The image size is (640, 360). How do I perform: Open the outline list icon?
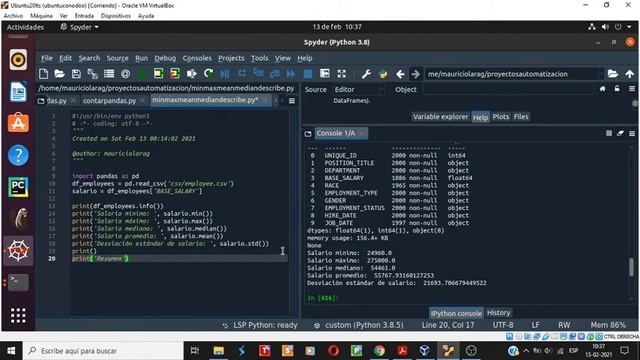point(109,74)
